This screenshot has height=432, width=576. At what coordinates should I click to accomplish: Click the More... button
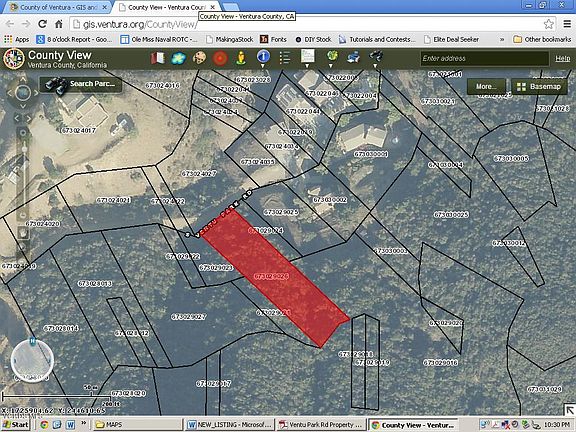[x=486, y=87]
